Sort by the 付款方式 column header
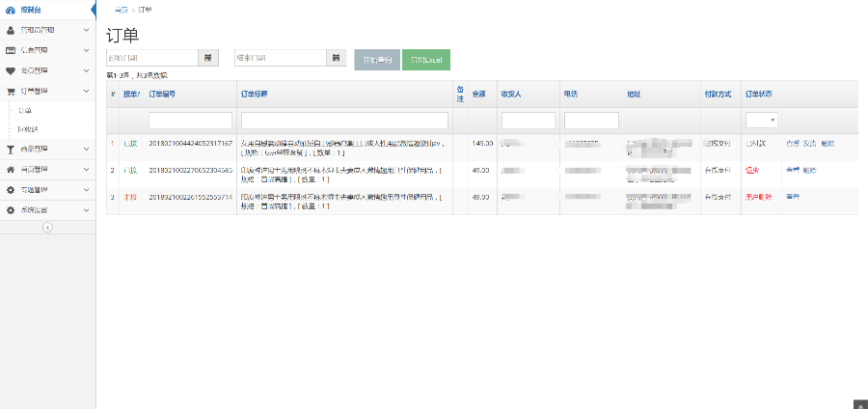This screenshot has width=868, height=409. pos(718,95)
